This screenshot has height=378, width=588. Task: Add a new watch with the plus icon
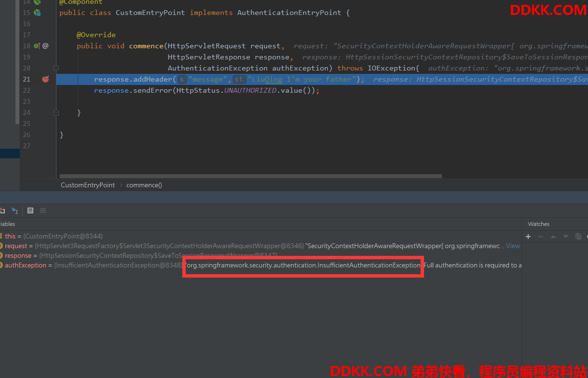click(528, 237)
